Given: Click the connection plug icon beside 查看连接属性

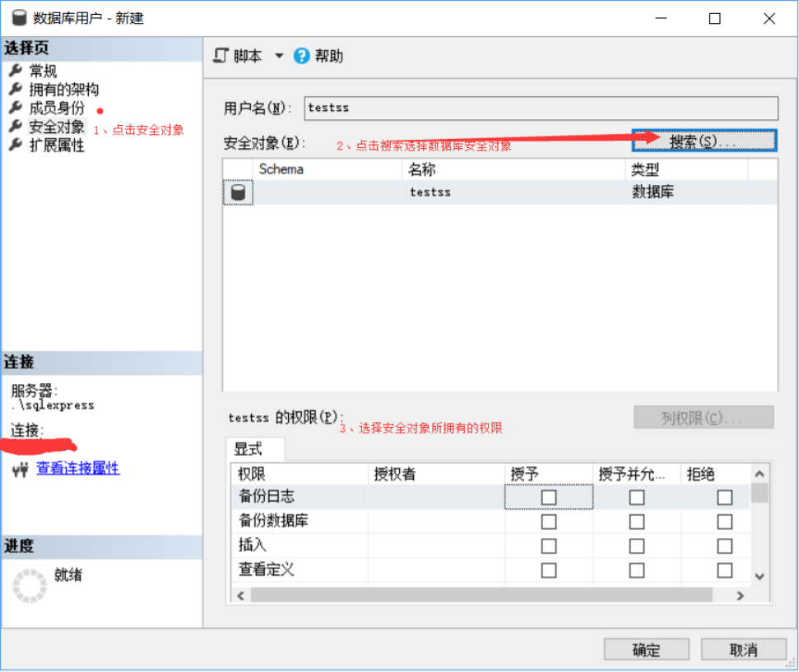Looking at the screenshot, I should tap(21, 469).
